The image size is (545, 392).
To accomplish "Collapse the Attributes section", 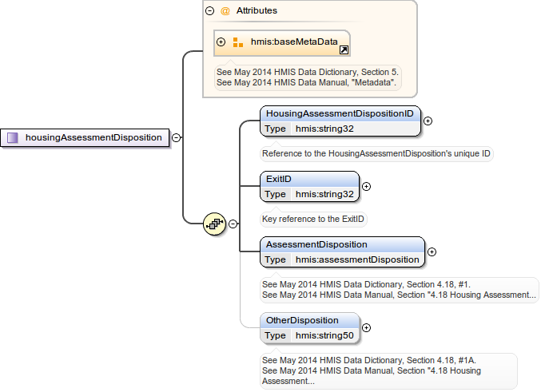I will point(210,11).
